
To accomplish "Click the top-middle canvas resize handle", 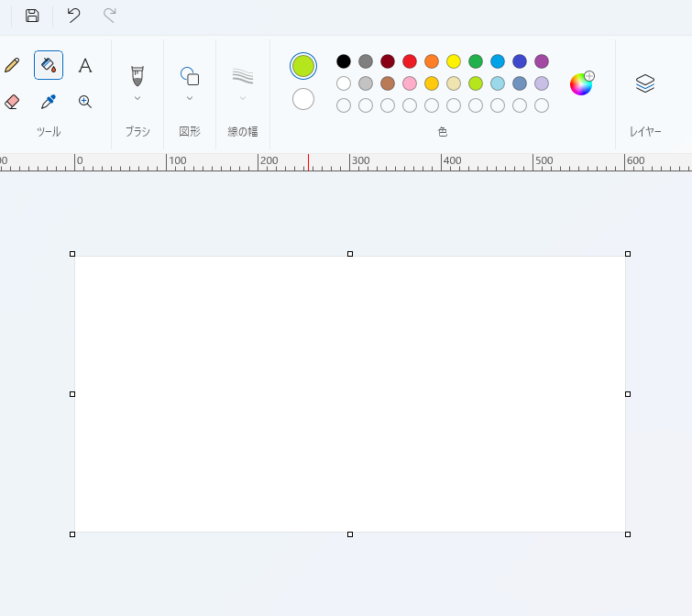I will tap(350, 254).
